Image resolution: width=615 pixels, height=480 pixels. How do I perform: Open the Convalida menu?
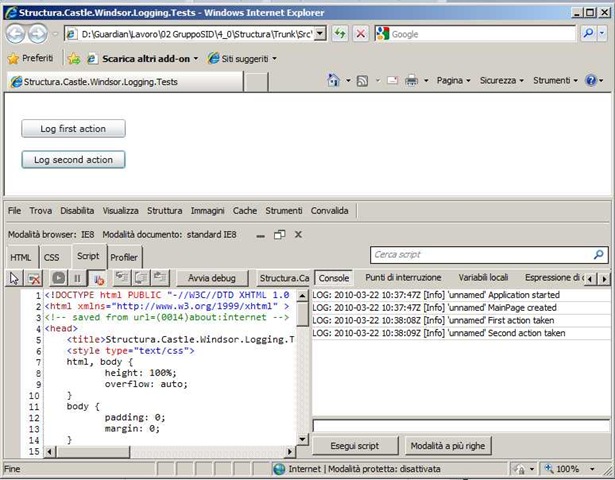329,211
